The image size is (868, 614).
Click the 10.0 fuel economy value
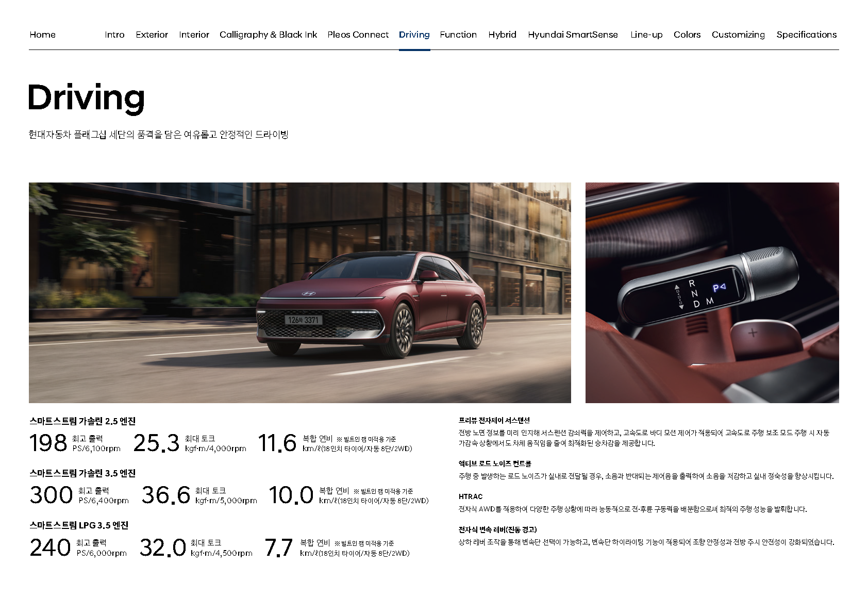[291, 495]
